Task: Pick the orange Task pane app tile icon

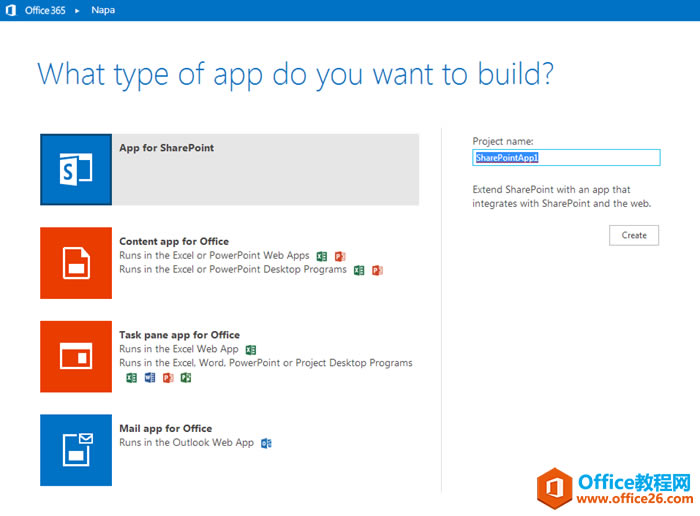Action: coord(76,357)
